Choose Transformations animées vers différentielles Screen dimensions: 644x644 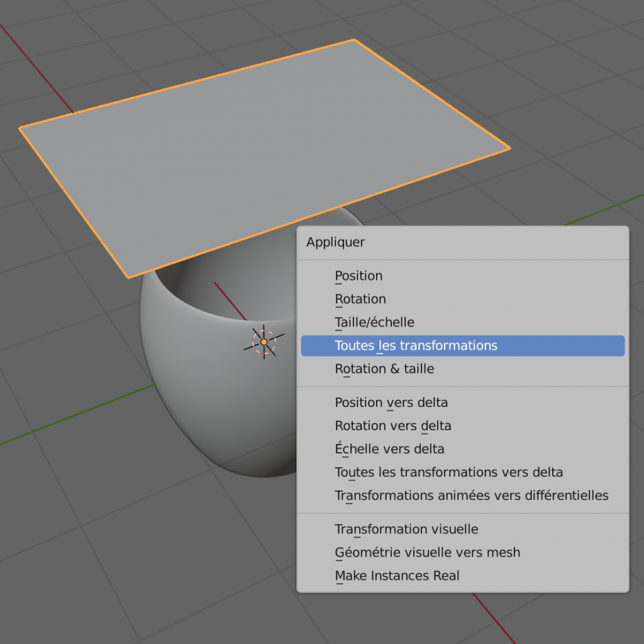(471, 496)
